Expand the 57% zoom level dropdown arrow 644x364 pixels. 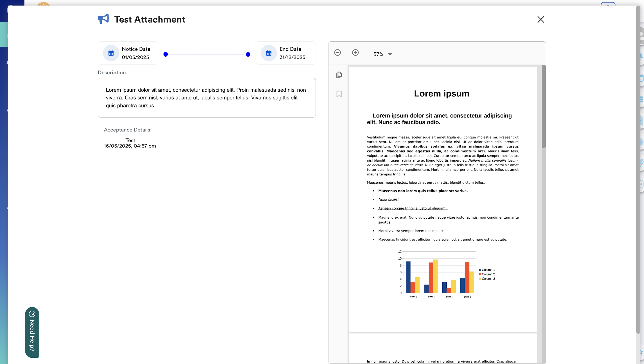(x=390, y=54)
